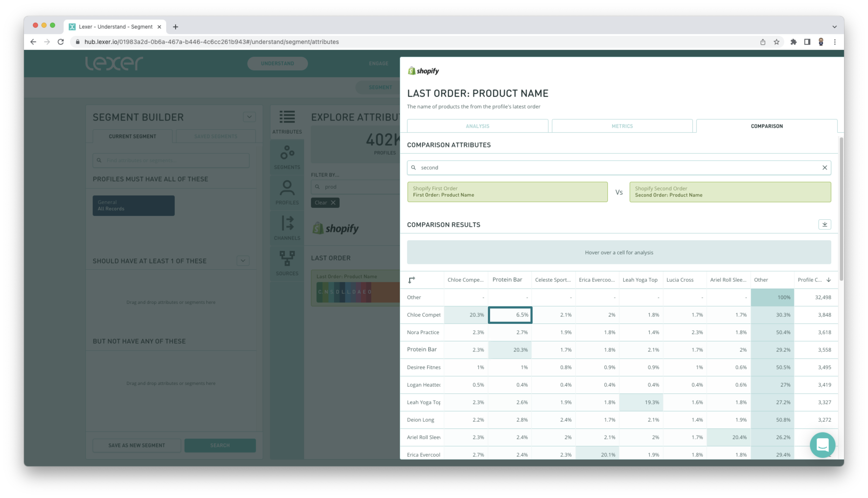Reload the page in browser
868x498 pixels.
pos(61,42)
